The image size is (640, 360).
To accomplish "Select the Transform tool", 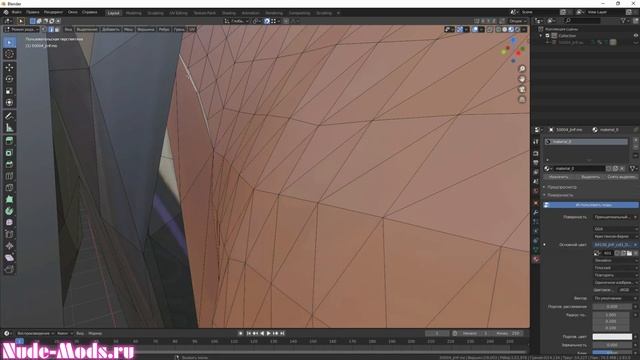I will pos(9,102).
